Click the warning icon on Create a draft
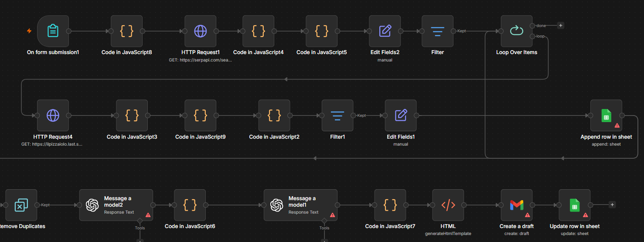The width and height of the screenshot is (644, 242). (527, 215)
